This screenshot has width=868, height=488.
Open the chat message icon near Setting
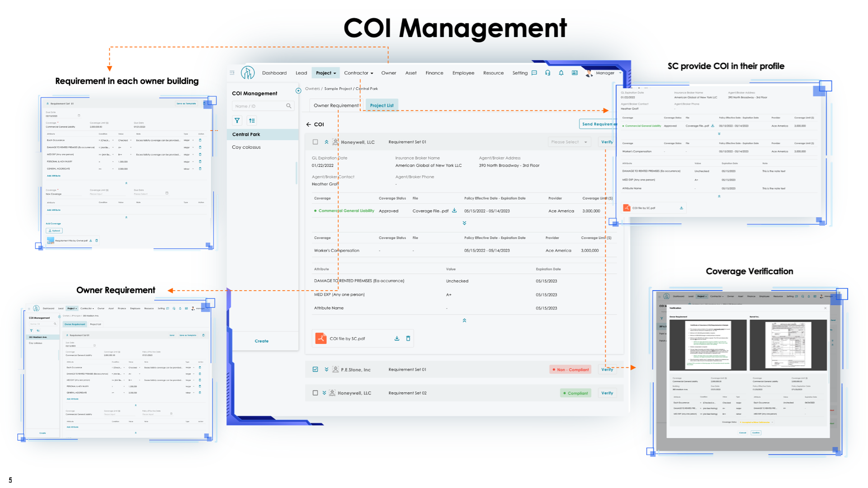point(534,73)
